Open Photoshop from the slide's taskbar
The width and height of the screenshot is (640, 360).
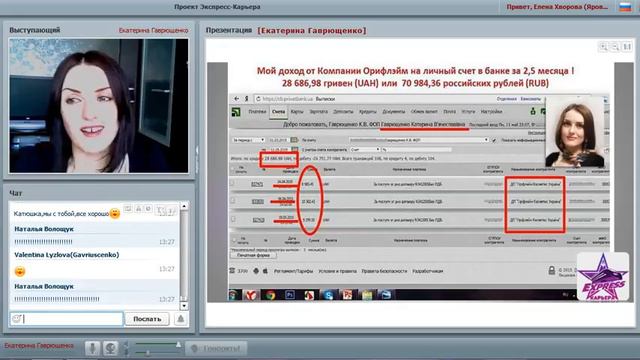(290, 295)
